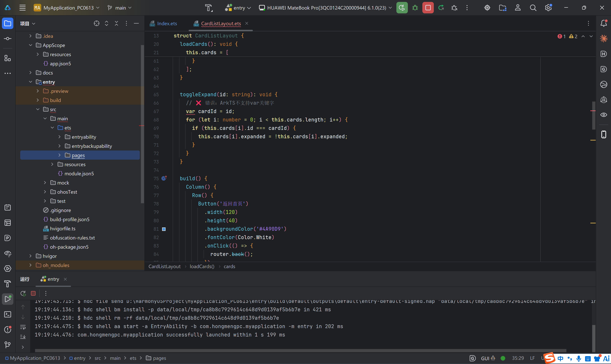Image resolution: width=611 pixels, height=364 pixels.
Task: Open the user account icon
Action: coord(518,8)
